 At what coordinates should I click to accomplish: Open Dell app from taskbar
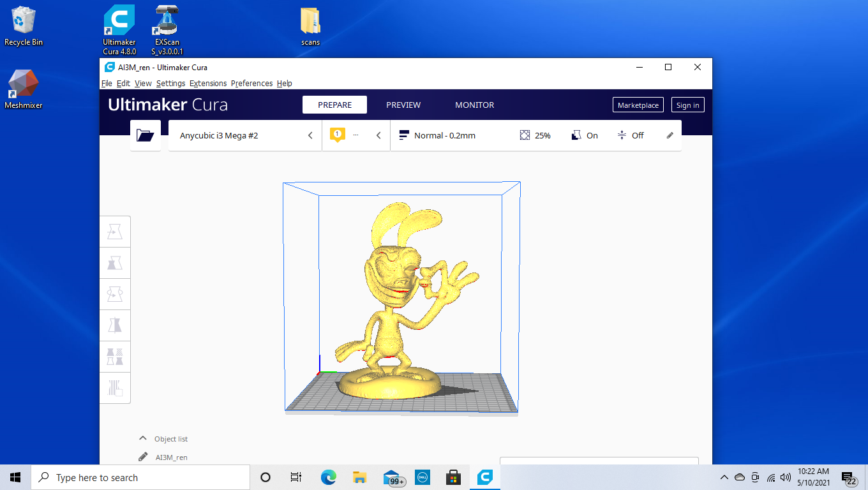click(423, 477)
